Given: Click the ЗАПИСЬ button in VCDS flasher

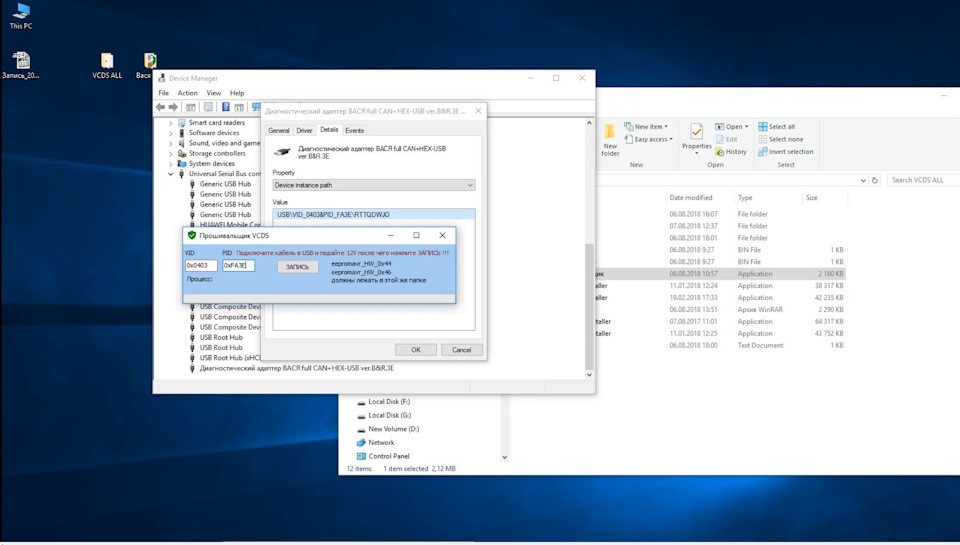Looking at the screenshot, I should click(x=298, y=267).
